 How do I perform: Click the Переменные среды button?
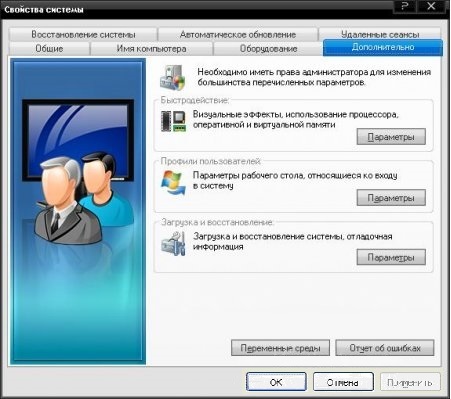coord(280,348)
